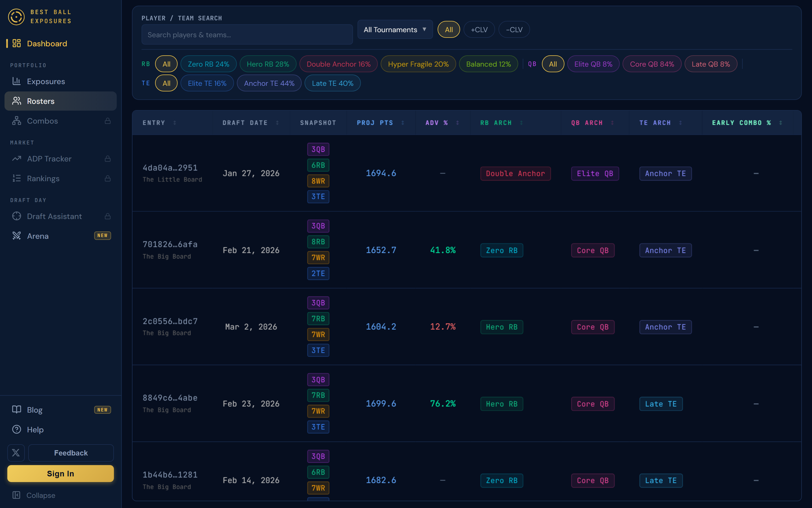Click the Best Ball Exposures logo icon
812x508 pixels.
(x=16, y=17)
